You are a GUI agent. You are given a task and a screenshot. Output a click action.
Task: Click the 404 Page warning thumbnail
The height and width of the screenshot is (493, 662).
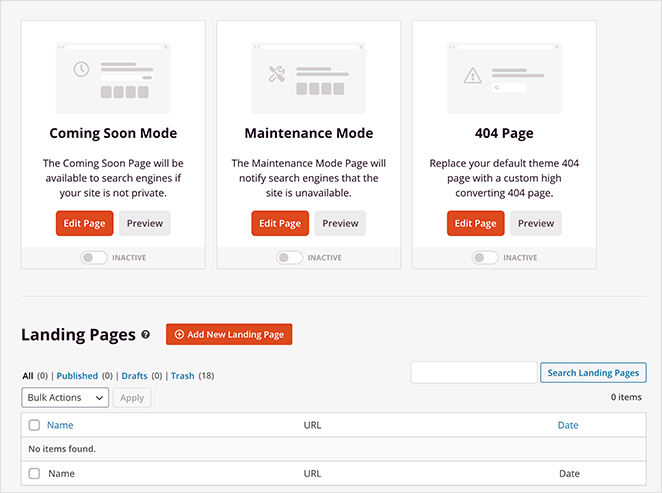(x=503, y=76)
